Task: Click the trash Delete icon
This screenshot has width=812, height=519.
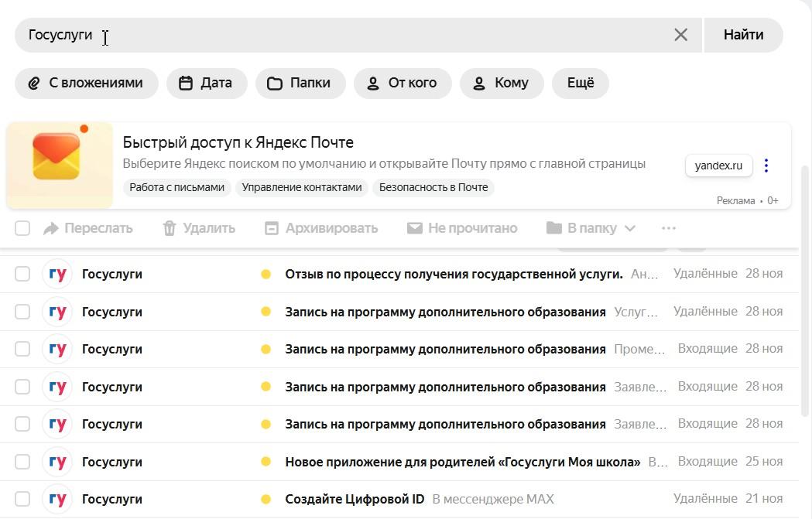Action: 170,228
